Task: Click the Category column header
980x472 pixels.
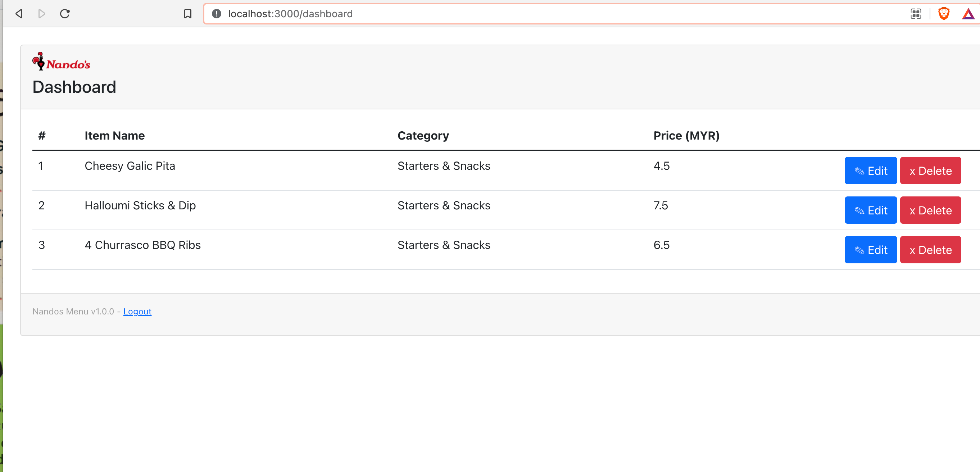Action: 423,136
